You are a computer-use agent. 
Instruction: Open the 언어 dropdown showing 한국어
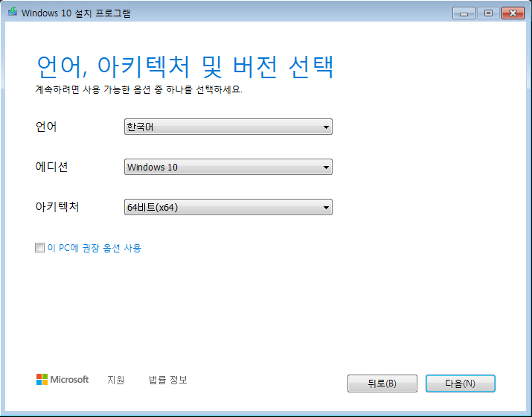(x=228, y=127)
